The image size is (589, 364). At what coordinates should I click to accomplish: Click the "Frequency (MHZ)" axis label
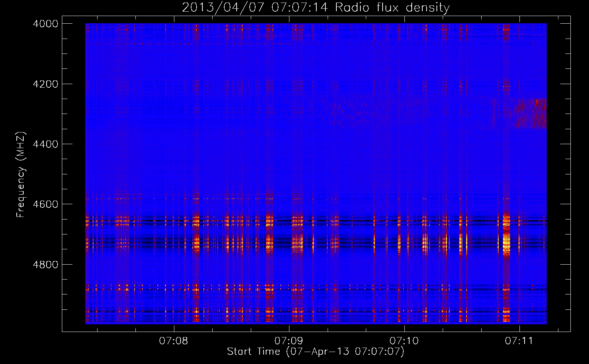(21, 175)
